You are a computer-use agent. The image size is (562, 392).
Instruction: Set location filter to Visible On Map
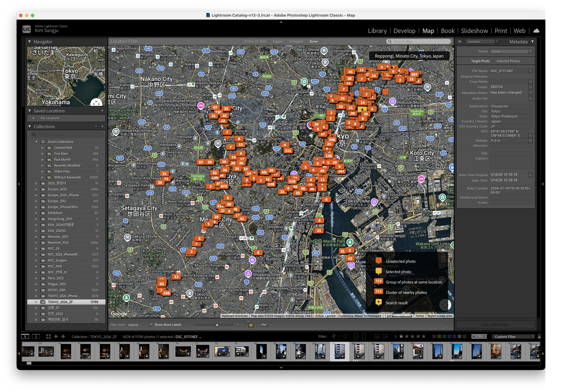coord(255,42)
